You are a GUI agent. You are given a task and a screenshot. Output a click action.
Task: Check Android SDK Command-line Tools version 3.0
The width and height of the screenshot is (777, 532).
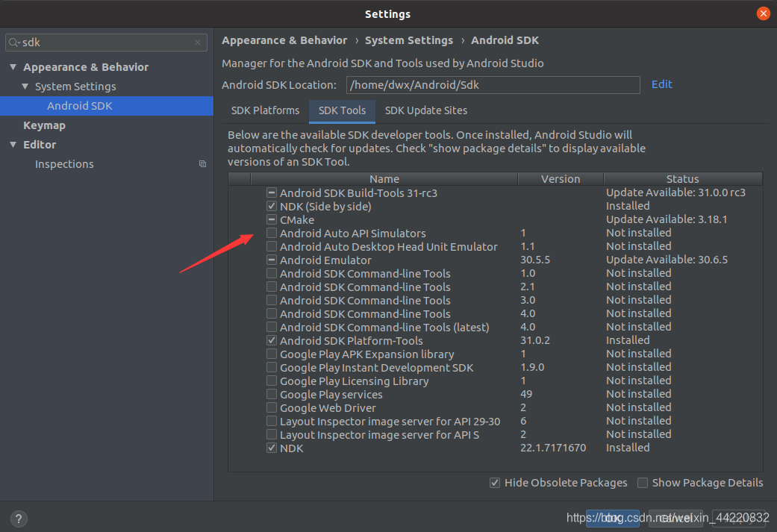click(272, 300)
